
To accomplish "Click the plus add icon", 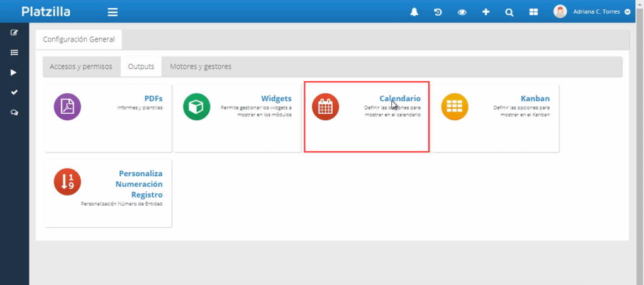I will [x=486, y=13].
